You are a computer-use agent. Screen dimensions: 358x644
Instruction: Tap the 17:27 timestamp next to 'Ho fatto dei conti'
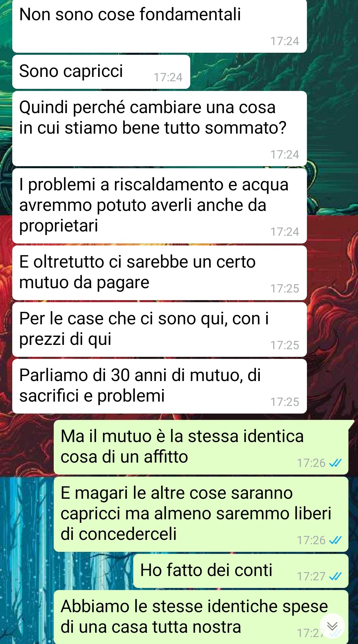[311, 576]
